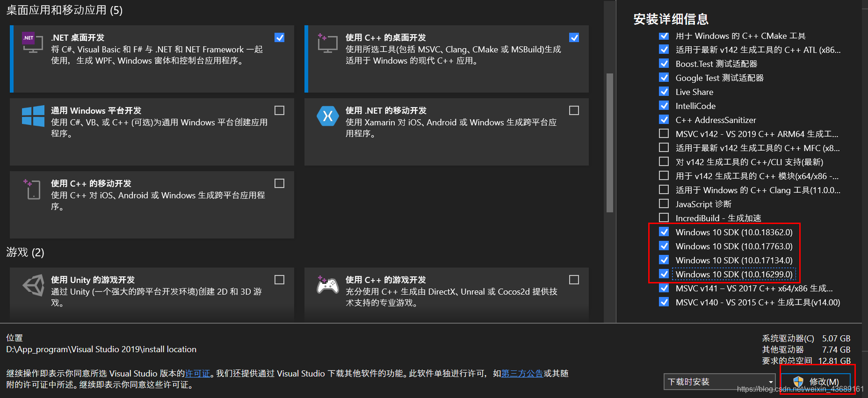Click the 位置 location label

pyautogui.click(x=14, y=338)
